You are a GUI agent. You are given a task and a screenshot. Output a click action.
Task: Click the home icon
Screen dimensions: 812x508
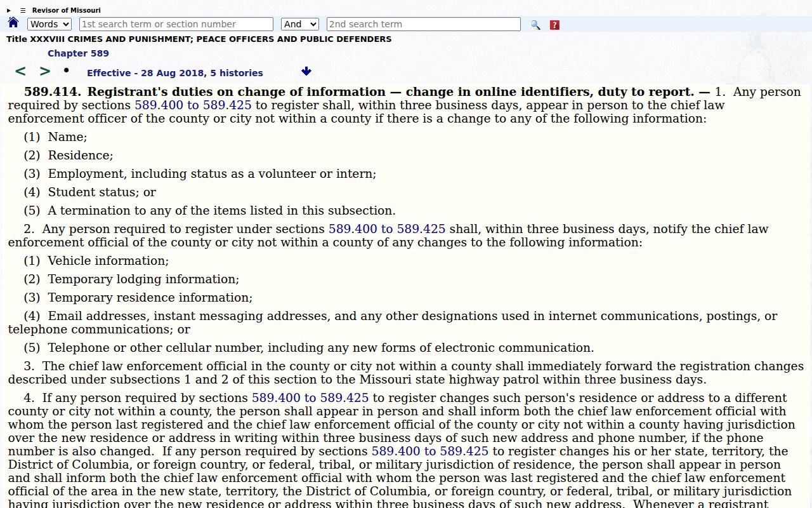click(13, 23)
